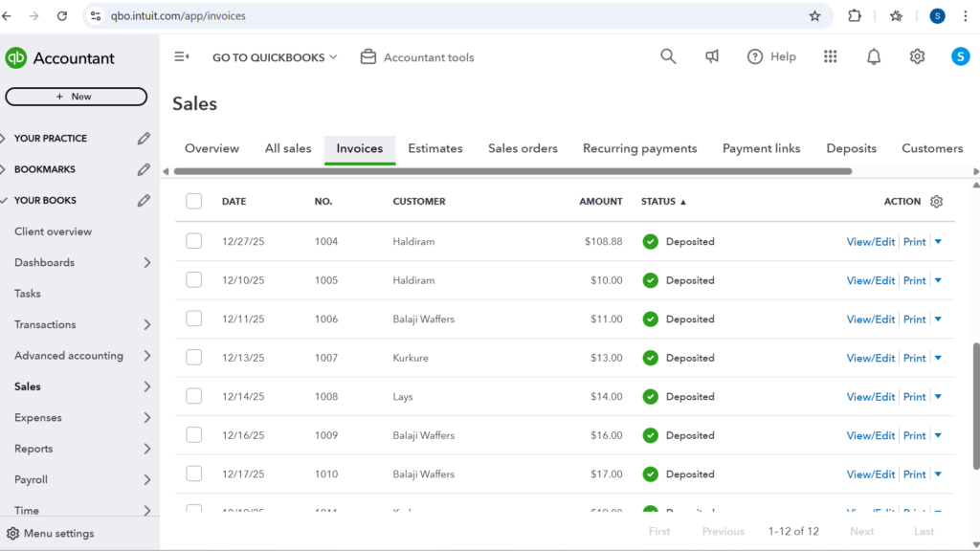Click the + New button

pyautogui.click(x=77, y=97)
